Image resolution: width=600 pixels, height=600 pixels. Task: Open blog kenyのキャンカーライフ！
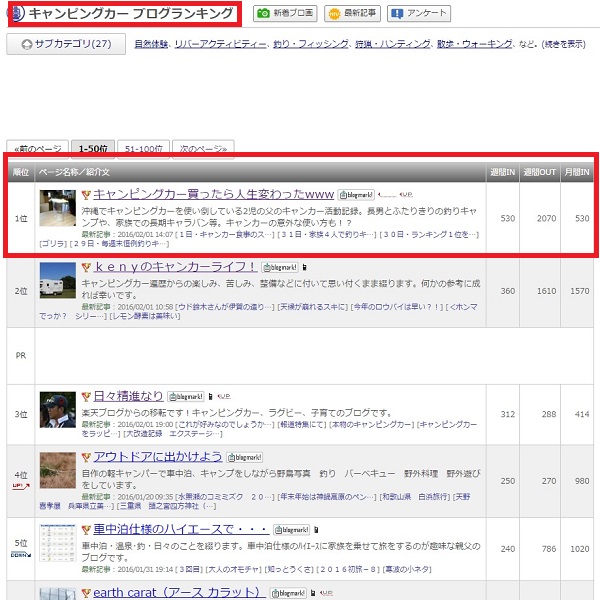[x=175, y=267]
